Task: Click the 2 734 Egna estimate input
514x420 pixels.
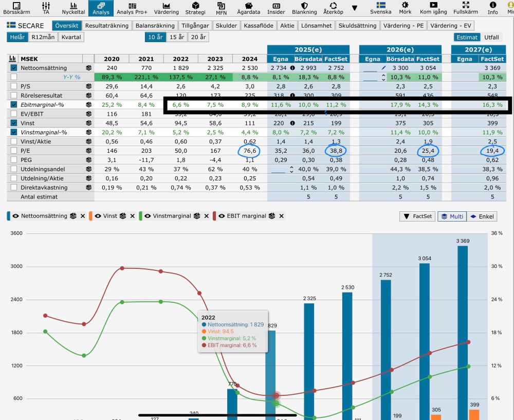Action: [279, 68]
